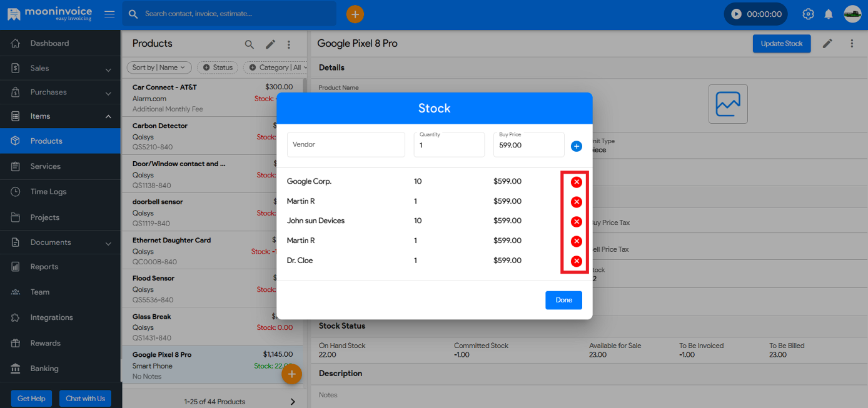Click the Moon Invoice logo

(49, 14)
